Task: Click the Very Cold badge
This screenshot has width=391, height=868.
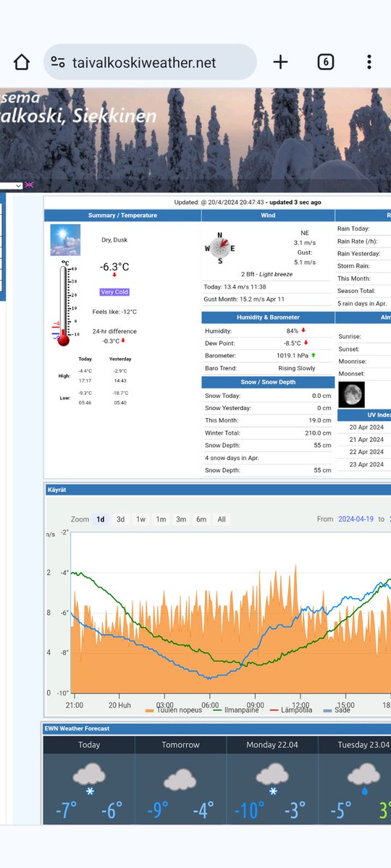Action: click(114, 292)
